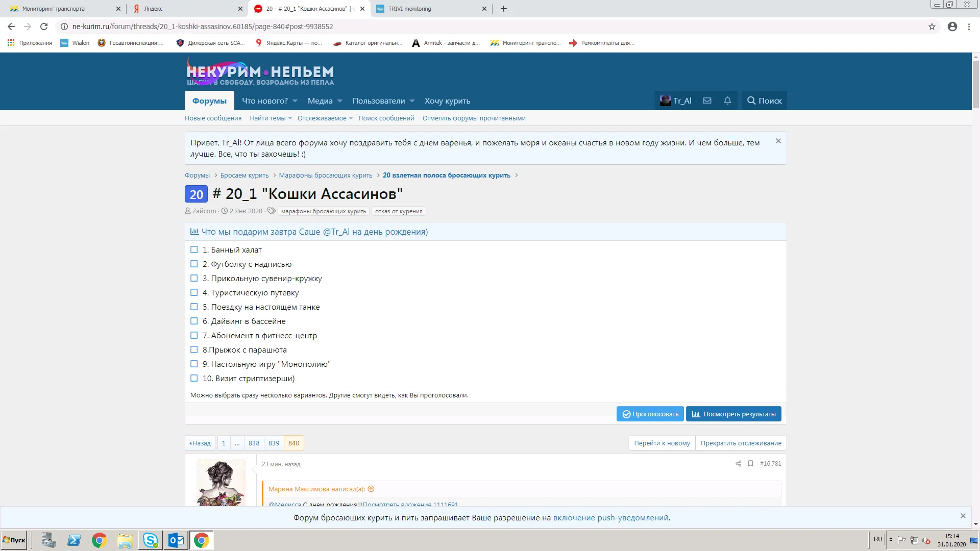Click the share icon on post
The height and width of the screenshot is (551, 980).
(738, 463)
